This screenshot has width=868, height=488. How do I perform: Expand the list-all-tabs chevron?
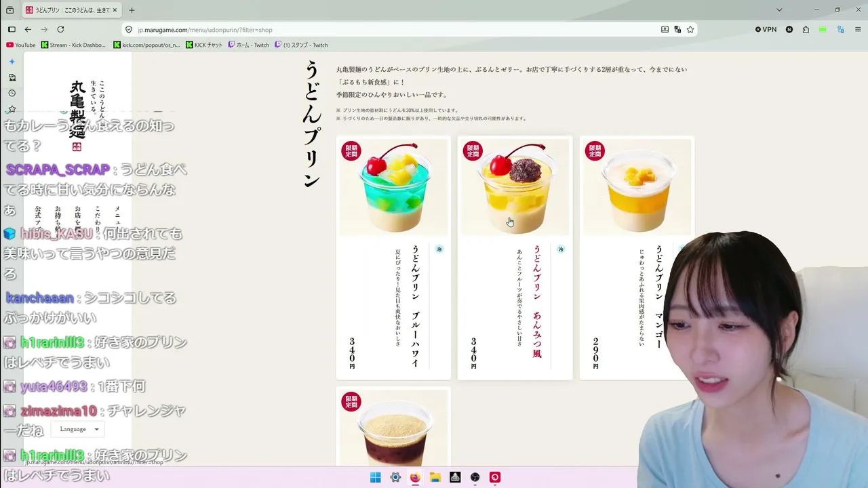[x=779, y=10]
